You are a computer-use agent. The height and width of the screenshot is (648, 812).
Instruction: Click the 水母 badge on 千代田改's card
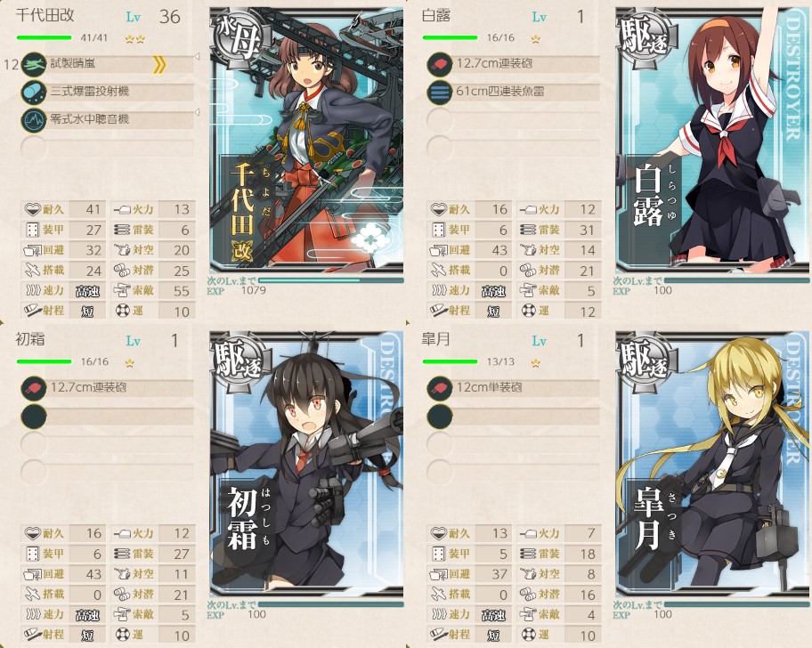pyautogui.click(x=240, y=39)
